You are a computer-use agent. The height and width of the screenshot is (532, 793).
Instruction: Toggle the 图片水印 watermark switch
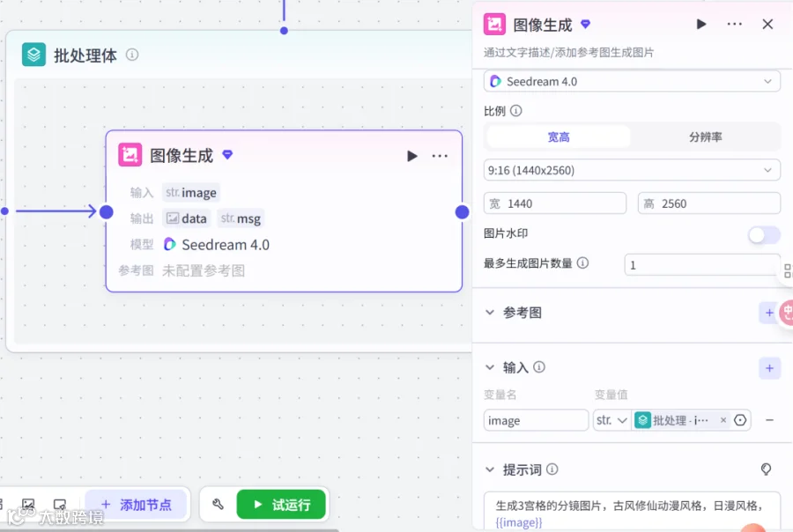(764, 234)
